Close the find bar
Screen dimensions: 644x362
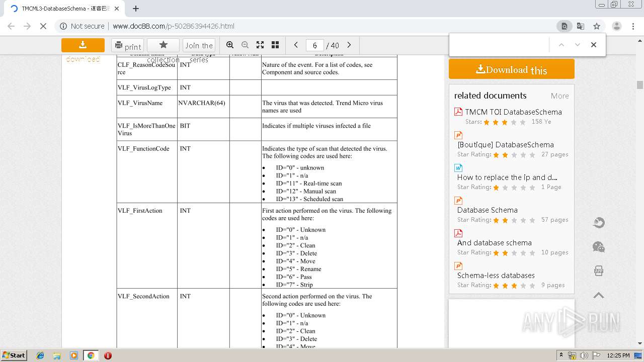[x=594, y=45]
